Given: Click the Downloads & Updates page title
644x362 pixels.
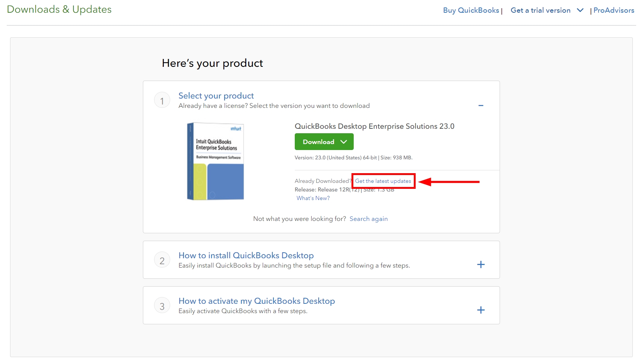Looking at the screenshot, I should [59, 9].
